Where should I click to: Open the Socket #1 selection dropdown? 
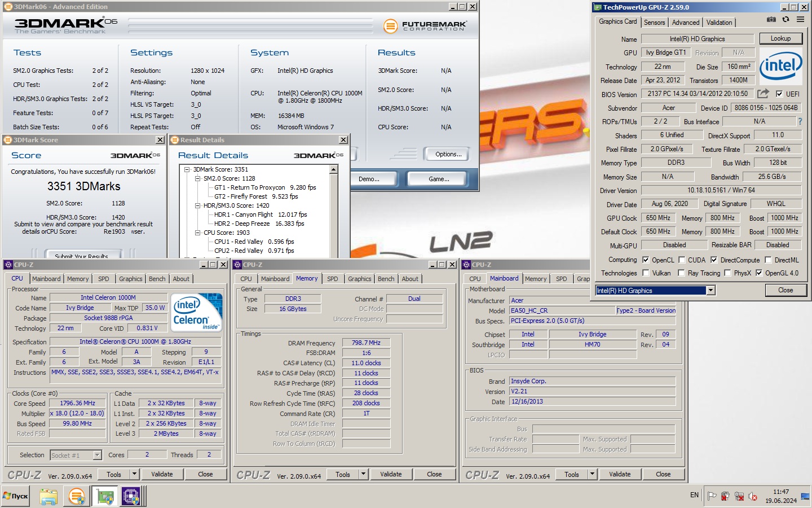click(x=97, y=455)
